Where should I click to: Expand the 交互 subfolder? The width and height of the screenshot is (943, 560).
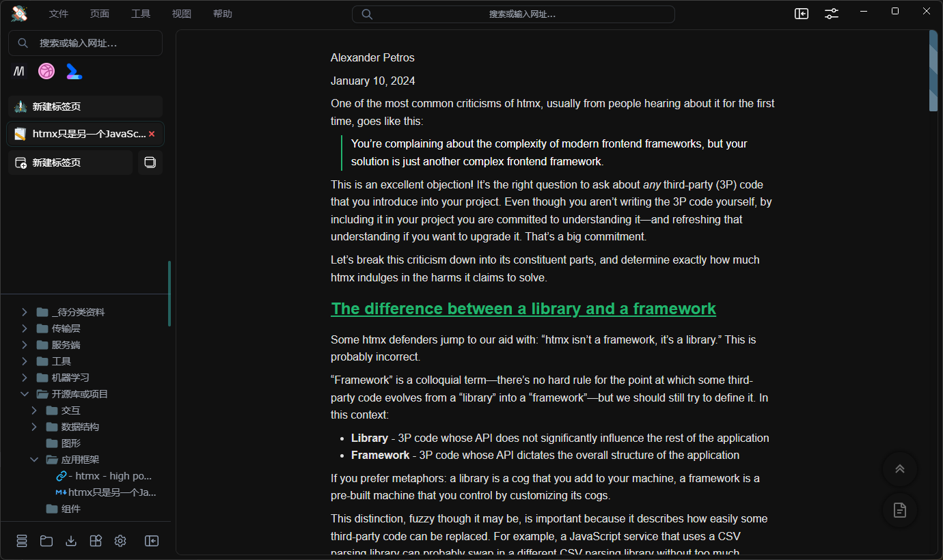(x=34, y=410)
